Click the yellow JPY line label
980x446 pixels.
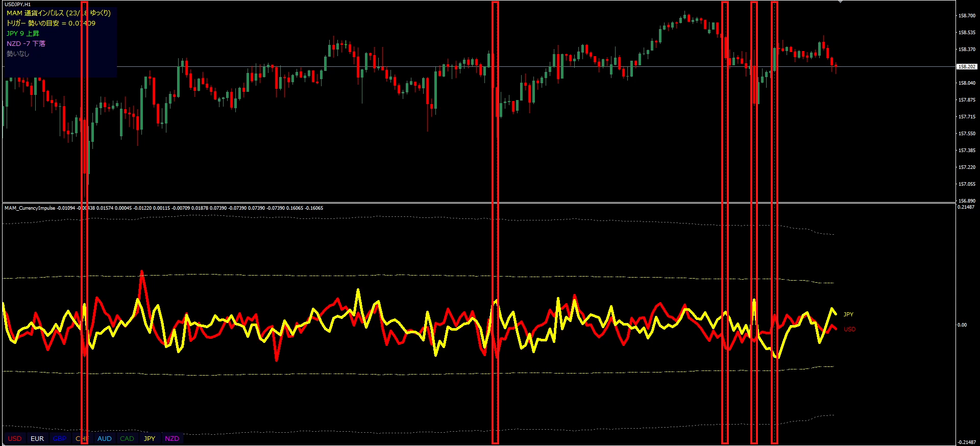pos(848,314)
